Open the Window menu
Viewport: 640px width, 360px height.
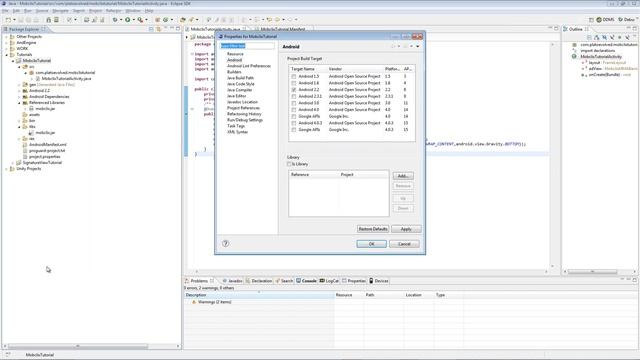(133, 11)
